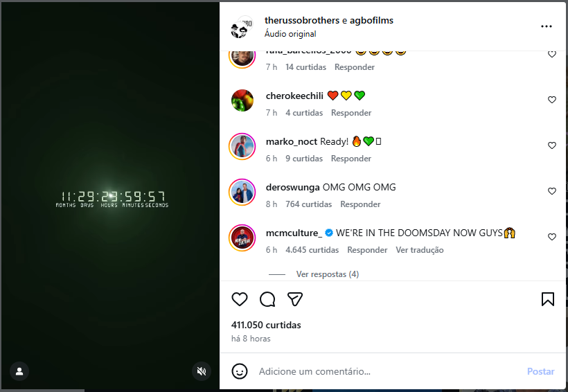Image resolution: width=568 pixels, height=392 pixels.
Task: Like mcmculture_ comment
Action: pyautogui.click(x=552, y=237)
